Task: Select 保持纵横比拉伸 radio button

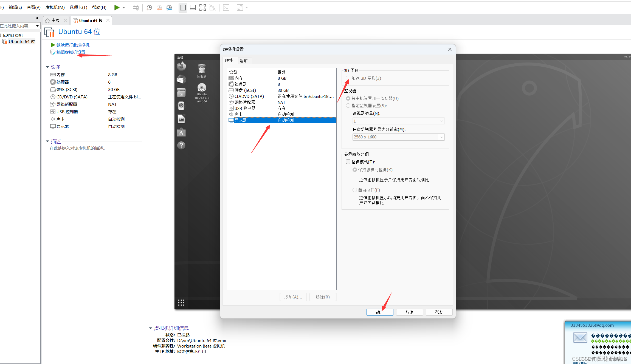Action: [355, 170]
